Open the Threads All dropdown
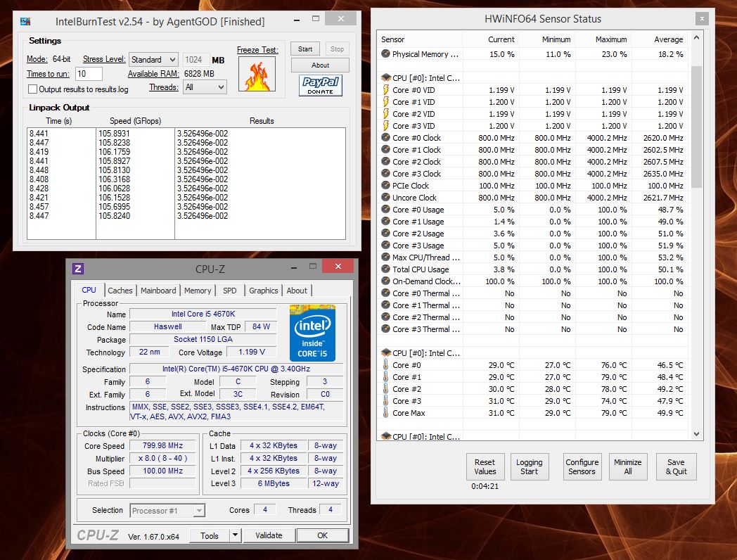Screen dimensions: 737x560 [205, 87]
